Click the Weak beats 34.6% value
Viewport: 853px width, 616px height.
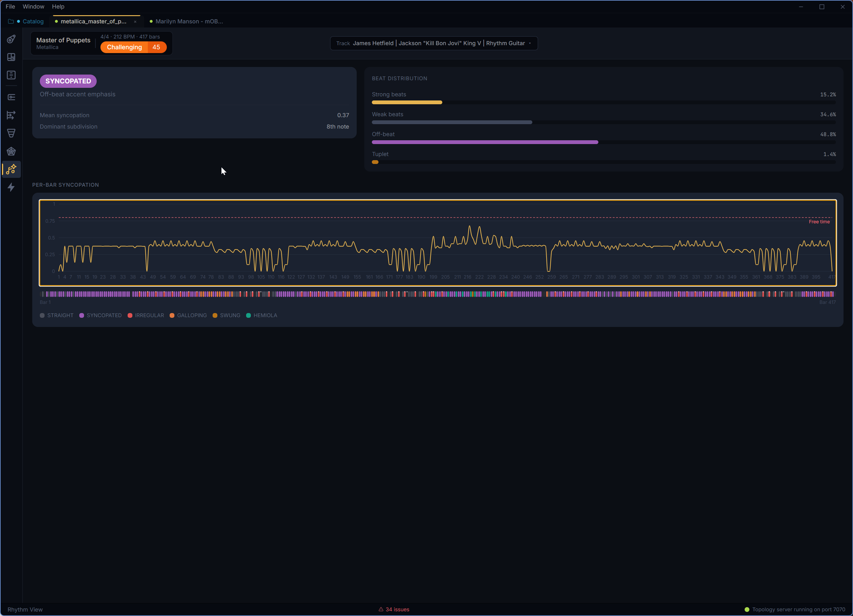[x=828, y=114]
